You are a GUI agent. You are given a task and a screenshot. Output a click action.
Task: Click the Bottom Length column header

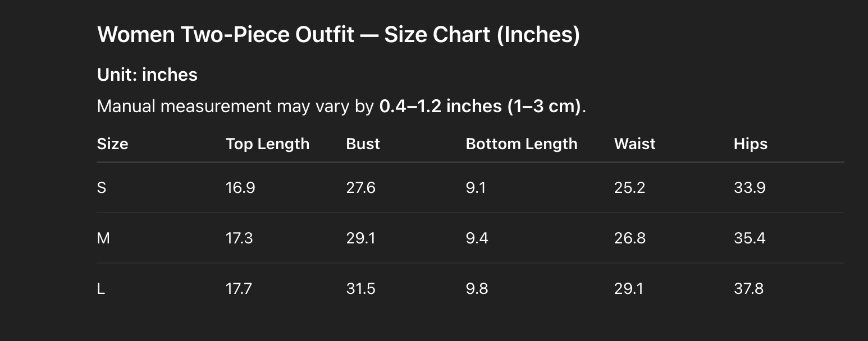[521, 144]
